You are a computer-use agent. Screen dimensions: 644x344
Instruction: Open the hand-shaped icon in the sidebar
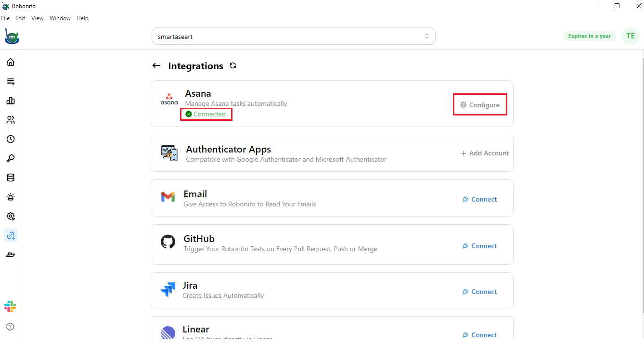pos(11,255)
